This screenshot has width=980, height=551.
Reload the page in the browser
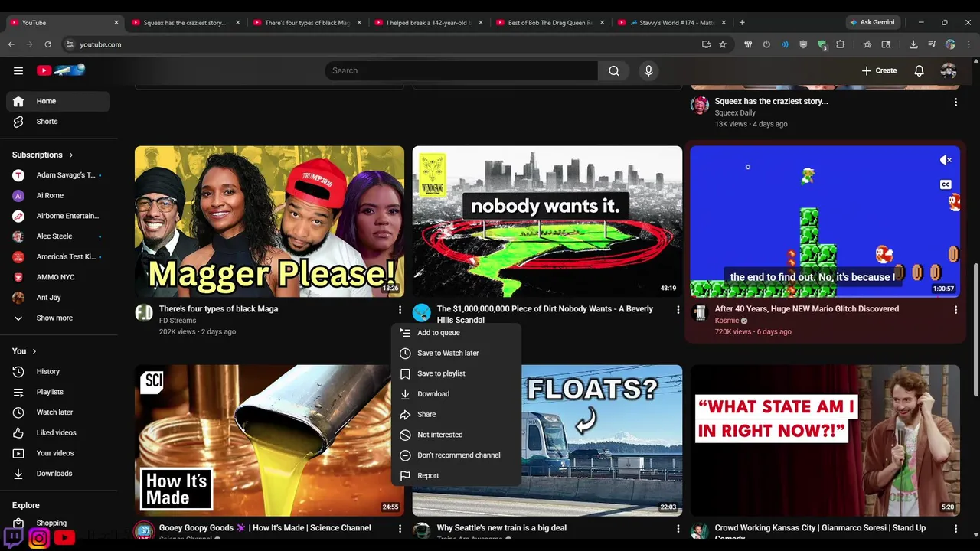click(48, 44)
